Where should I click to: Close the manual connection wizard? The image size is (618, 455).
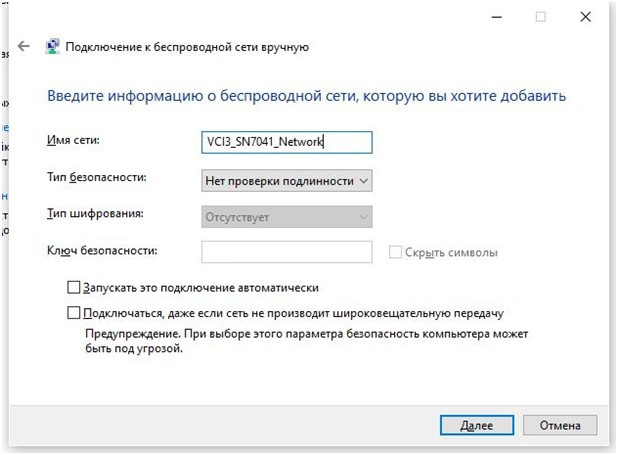tap(586, 17)
